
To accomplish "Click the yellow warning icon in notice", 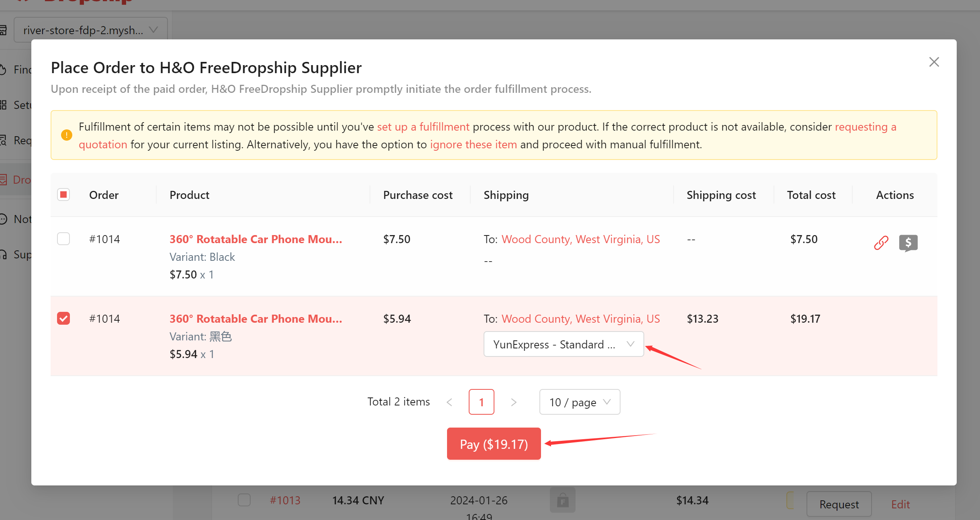I will coord(66,135).
